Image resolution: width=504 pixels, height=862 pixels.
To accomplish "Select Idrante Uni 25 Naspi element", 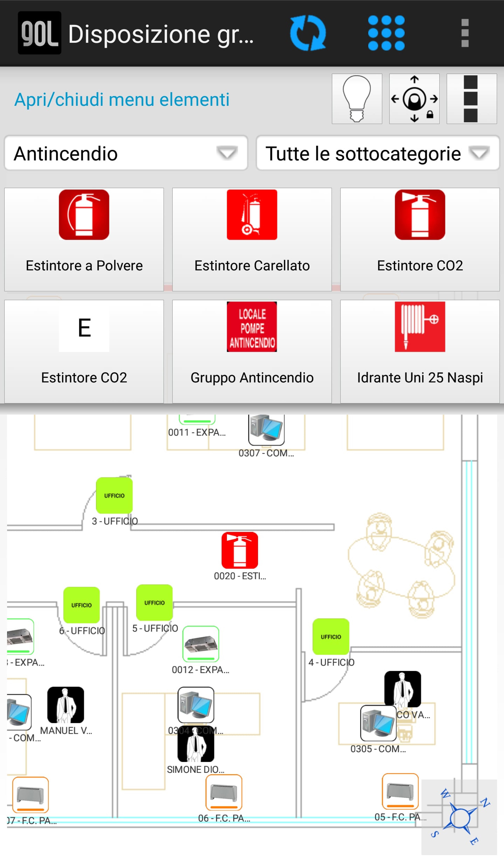I will click(x=420, y=352).
